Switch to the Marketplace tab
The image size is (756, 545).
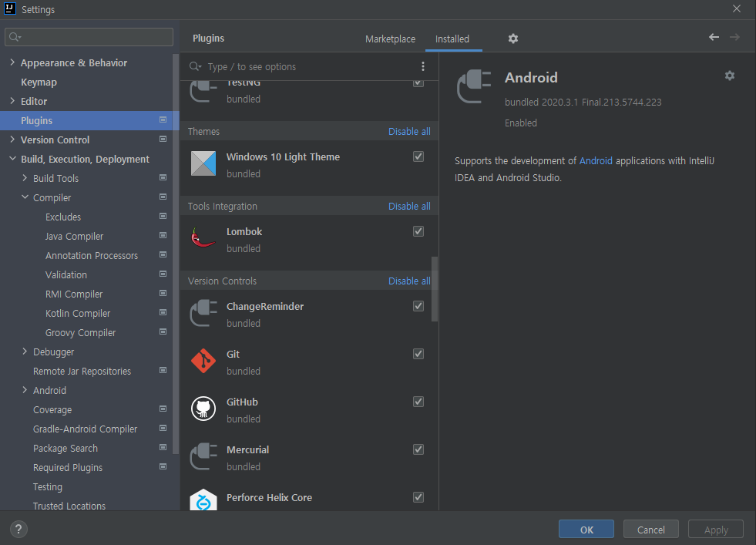(x=390, y=39)
